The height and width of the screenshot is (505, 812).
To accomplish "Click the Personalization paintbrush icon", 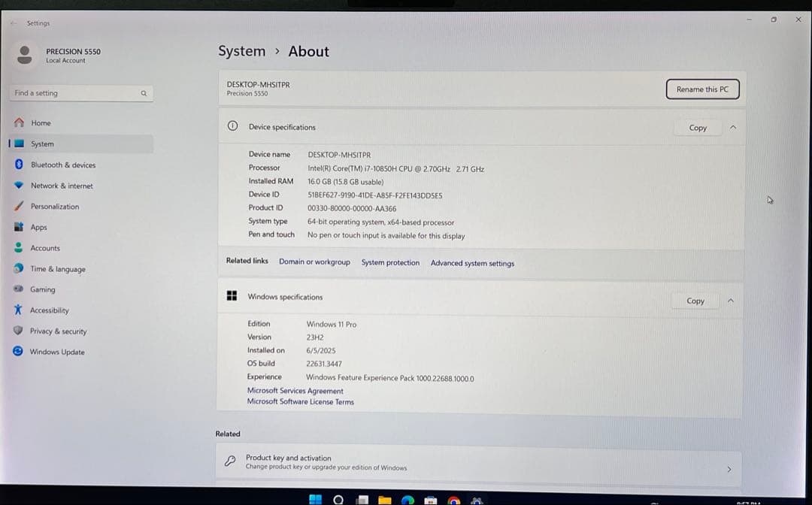I will [x=19, y=205].
